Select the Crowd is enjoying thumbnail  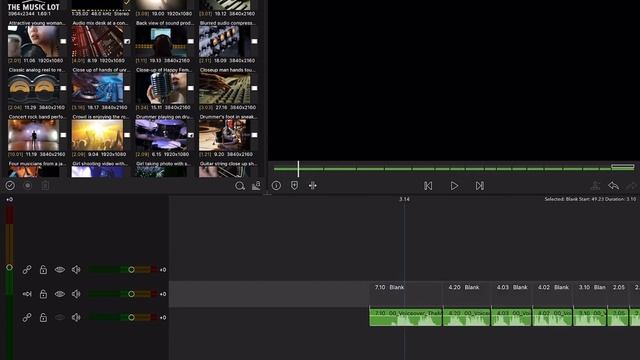98,136
